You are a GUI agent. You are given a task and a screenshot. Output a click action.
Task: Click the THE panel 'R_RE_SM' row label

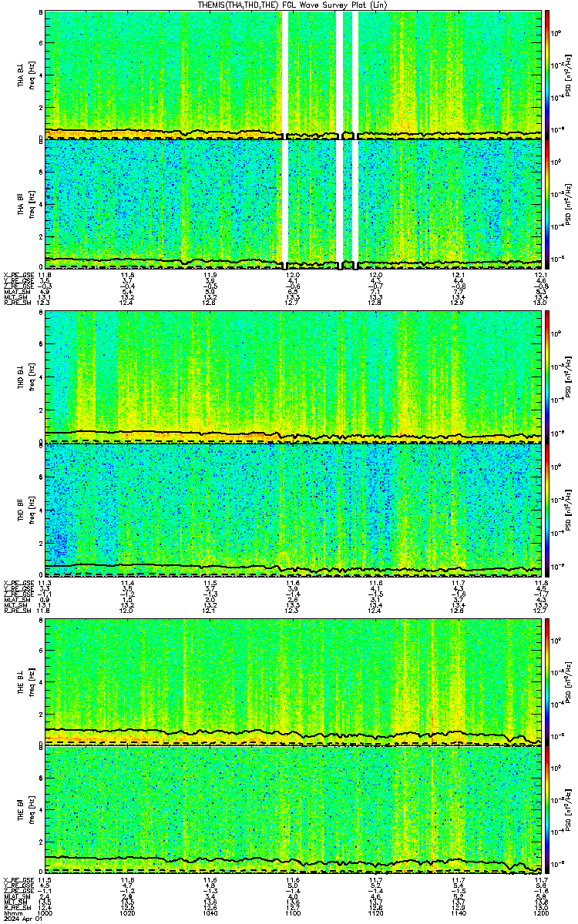point(16,908)
